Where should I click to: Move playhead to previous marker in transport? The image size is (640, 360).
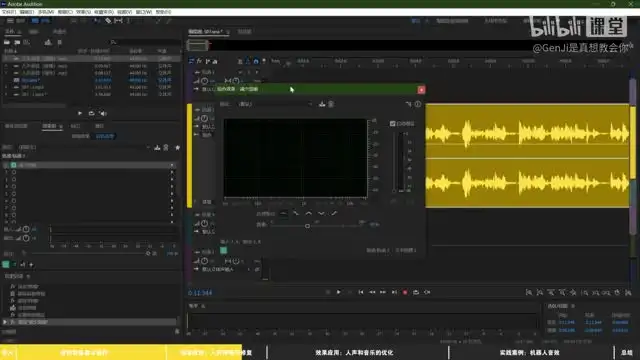pyautogui.click(x=361, y=292)
